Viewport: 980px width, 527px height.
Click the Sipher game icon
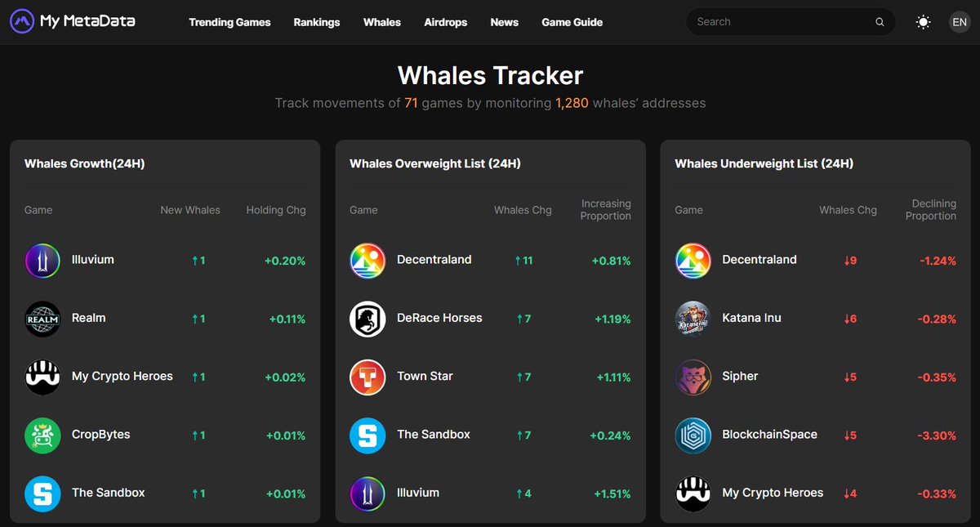(693, 377)
